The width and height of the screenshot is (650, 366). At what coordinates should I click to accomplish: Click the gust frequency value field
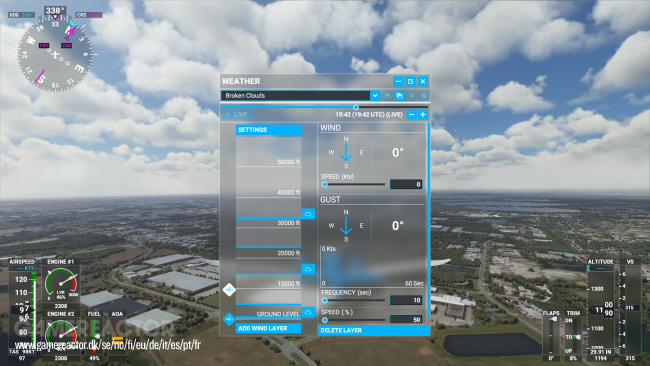pyautogui.click(x=406, y=300)
